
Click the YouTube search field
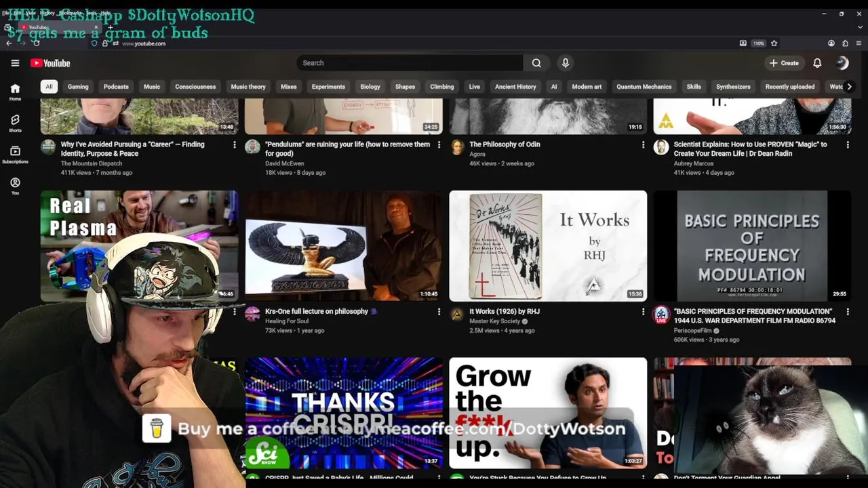point(410,63)
